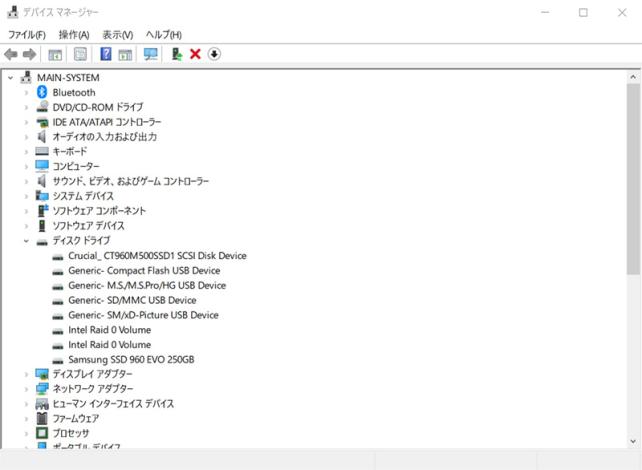Expand the DVD/CD-ROM ドライブ category
642x470 pixels.
(x=26, y=107)
